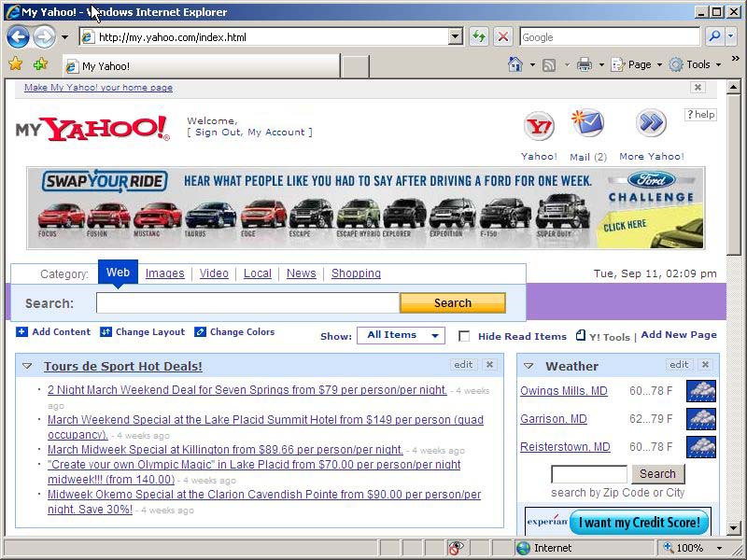Click edit on the Weather module

click(679, 364)
